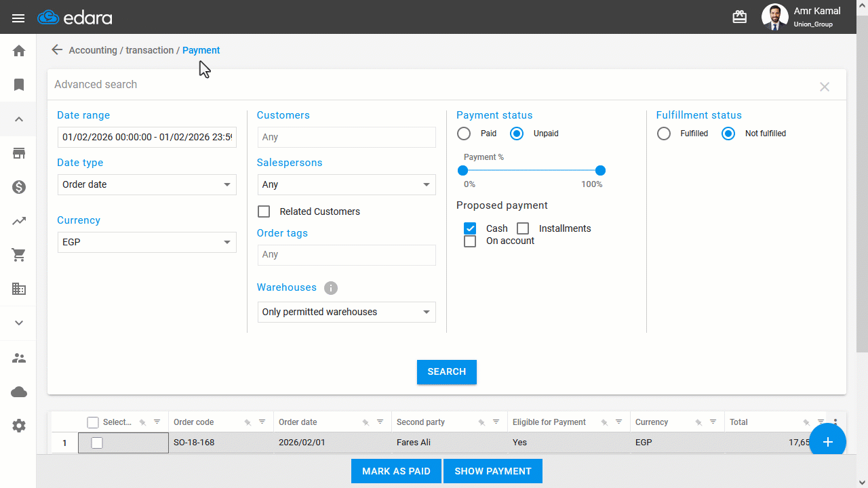The width and height of the screenshot is (868, 488).
Task: Open the Warehouses dropdown
Action: click(x=347, y=312)
